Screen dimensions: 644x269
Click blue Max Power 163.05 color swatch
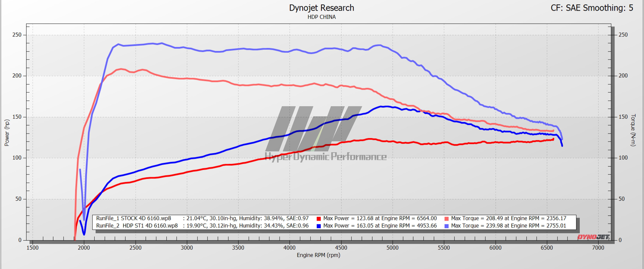click(x=318, y=226)
